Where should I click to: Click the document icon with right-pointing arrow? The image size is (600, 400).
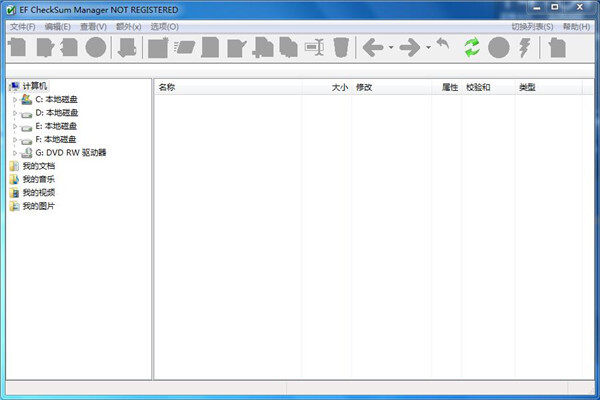tap(45, 47)
